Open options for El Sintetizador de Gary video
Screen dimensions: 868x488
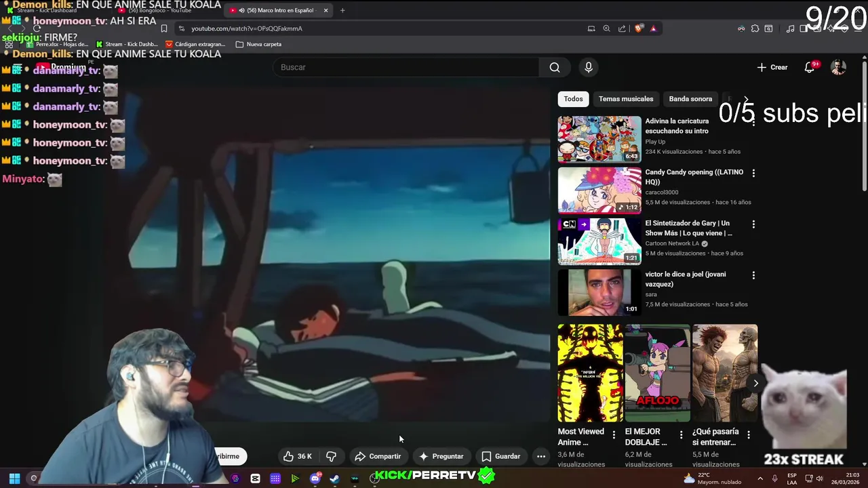(x=753, y=224)
